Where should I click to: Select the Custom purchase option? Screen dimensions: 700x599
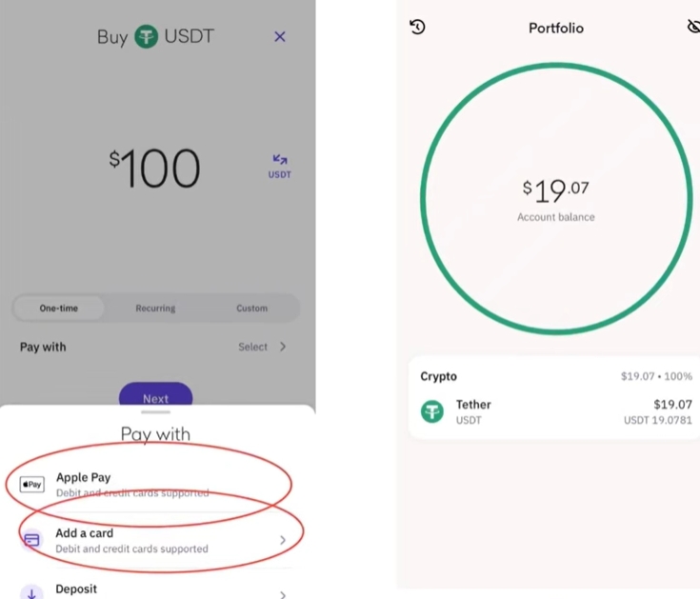pyautogui.click(x=251, y=308)
